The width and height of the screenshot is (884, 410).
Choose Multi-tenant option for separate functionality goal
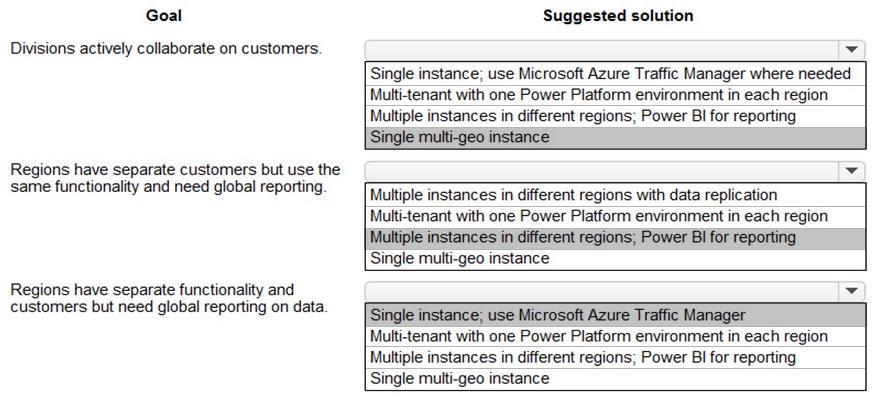599,336
